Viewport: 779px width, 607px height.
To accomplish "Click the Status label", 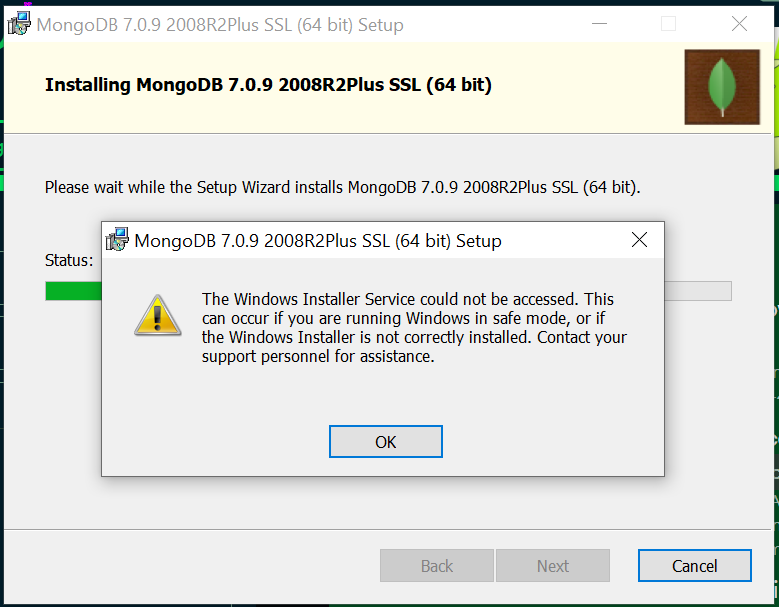I will tap(69, 260).
